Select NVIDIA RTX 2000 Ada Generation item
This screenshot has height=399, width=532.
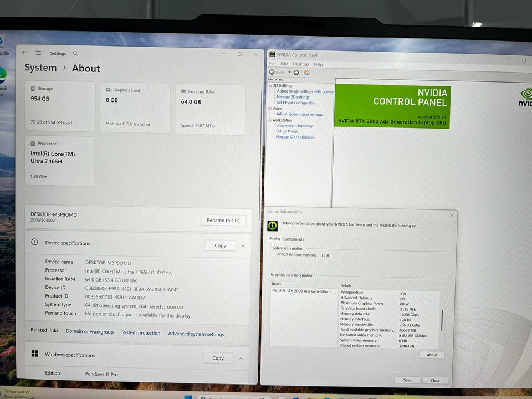[x=304, y=291]
